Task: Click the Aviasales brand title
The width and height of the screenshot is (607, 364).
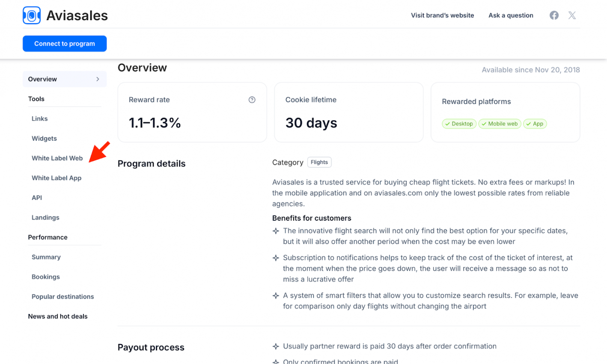Action: pos(77,15)
